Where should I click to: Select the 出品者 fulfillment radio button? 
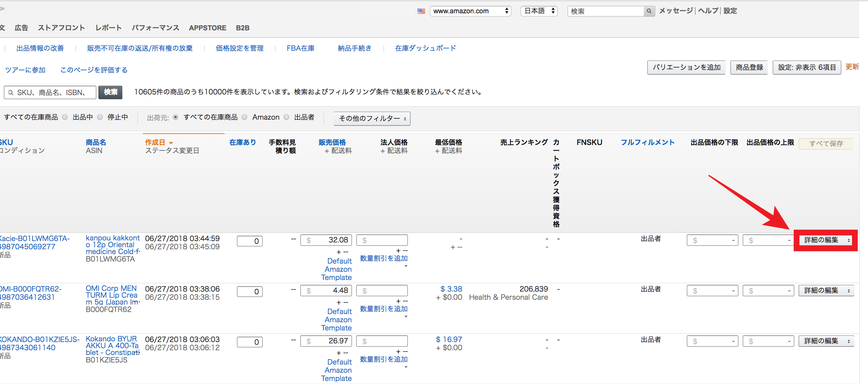[287, 117]
